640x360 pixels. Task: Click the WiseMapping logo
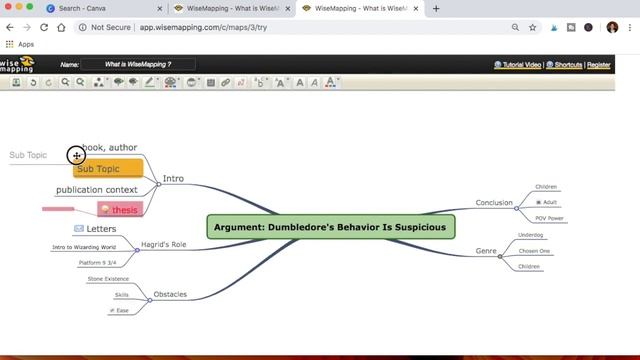(x=17, y=64)
